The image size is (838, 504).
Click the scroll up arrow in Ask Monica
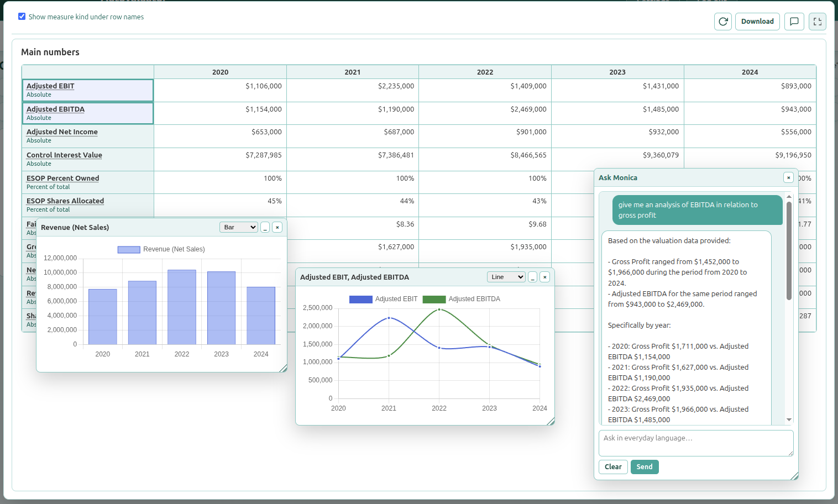789,197
